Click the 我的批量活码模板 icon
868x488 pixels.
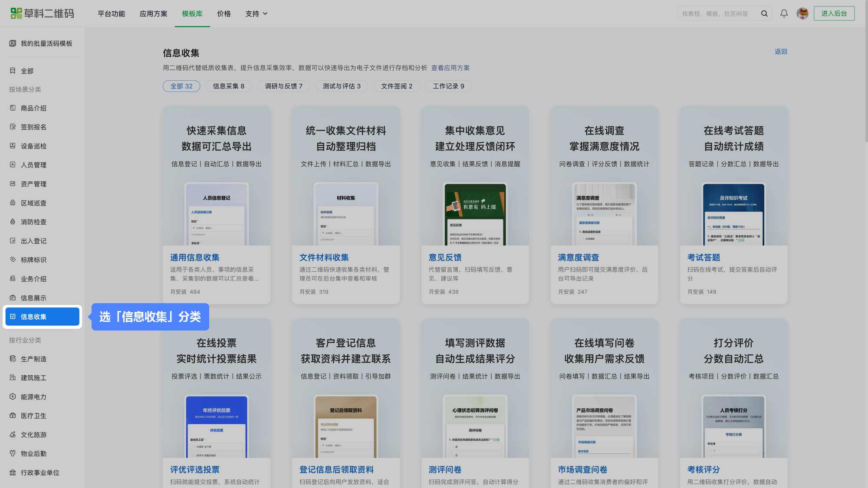13,43
